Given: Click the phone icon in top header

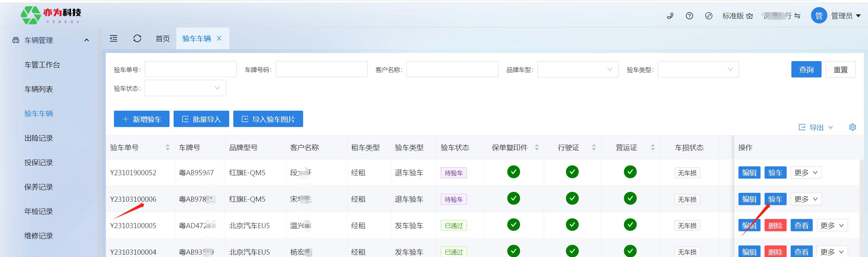Looking at the screenshot, I should (x=670, y=16).
